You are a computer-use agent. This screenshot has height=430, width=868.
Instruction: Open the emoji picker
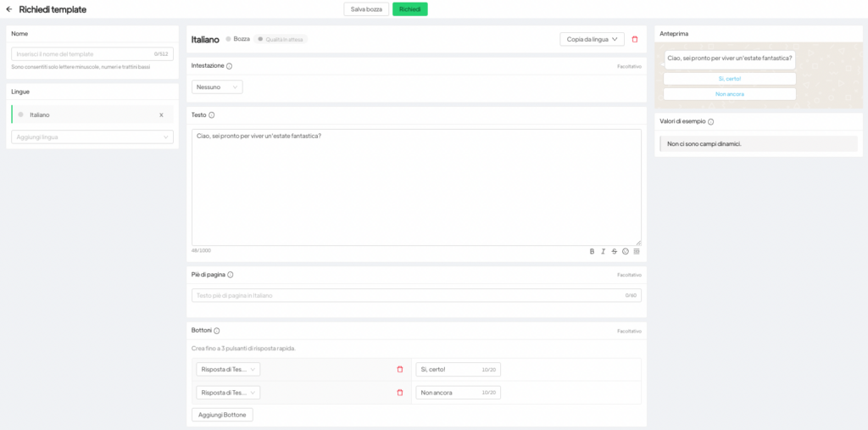(626, 251)
